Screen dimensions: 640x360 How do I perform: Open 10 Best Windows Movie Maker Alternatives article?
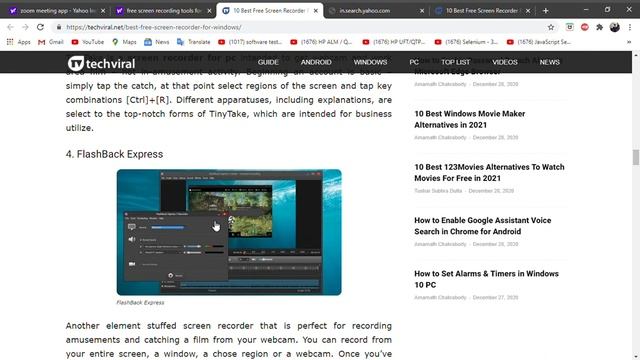(469, 119)
